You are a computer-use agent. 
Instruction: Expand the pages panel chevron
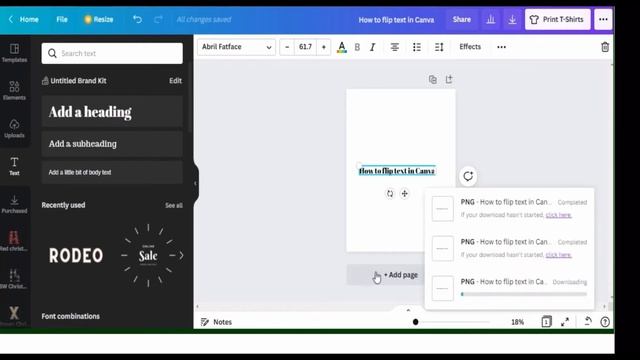coord(408,310)
